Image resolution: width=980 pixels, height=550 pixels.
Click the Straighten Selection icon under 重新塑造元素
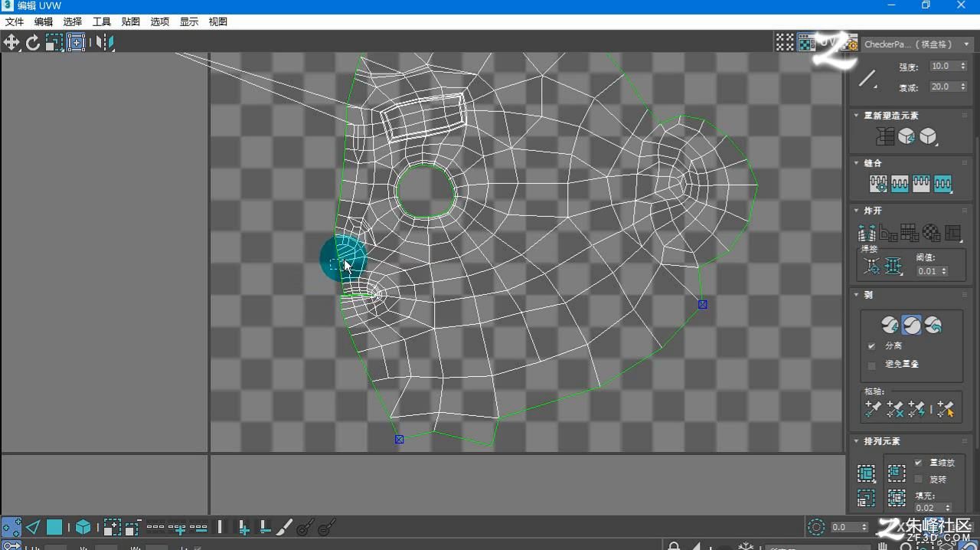[885, 136]
